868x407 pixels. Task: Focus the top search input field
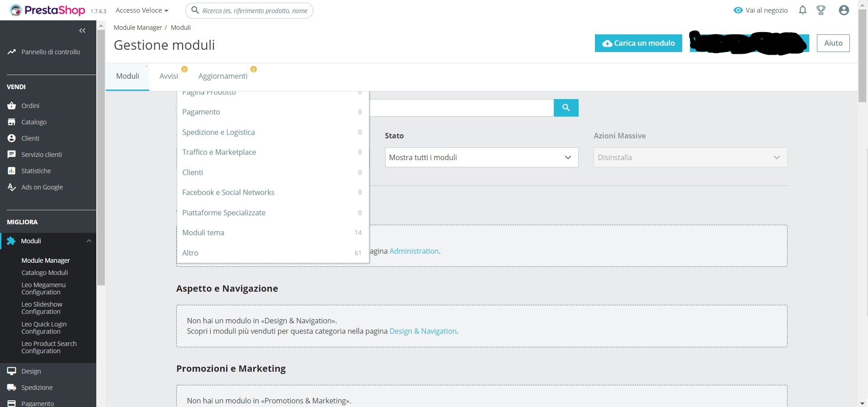tap(255, 10)
